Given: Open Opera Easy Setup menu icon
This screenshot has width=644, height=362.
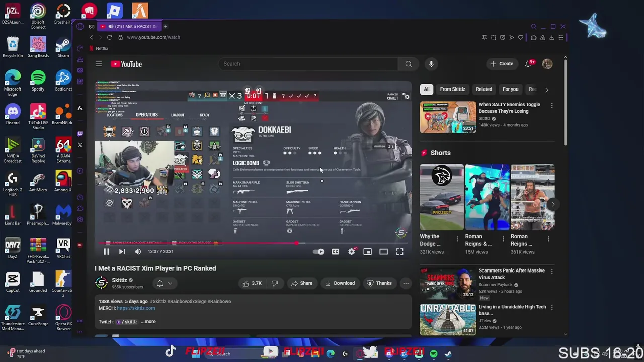Looking at the screenshot, I should pos(561,37).
